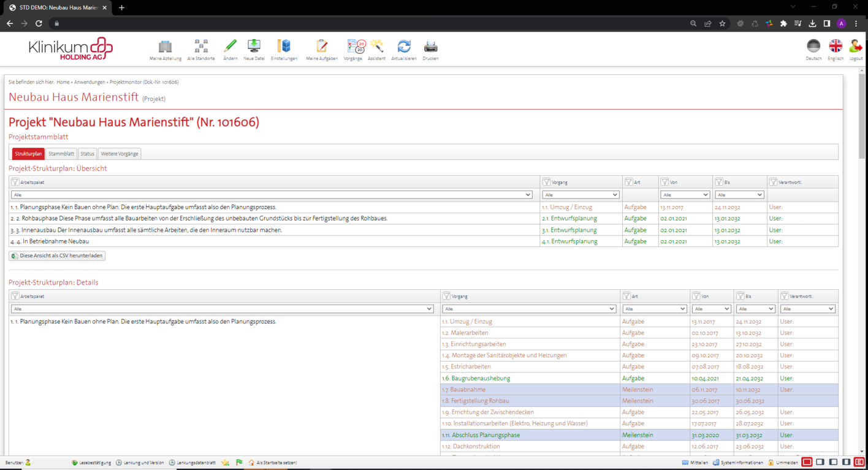The width and height of the screenshot is (868, 470).
Task: Switch to the Stammblatt tab
Action: pos(61,154)
